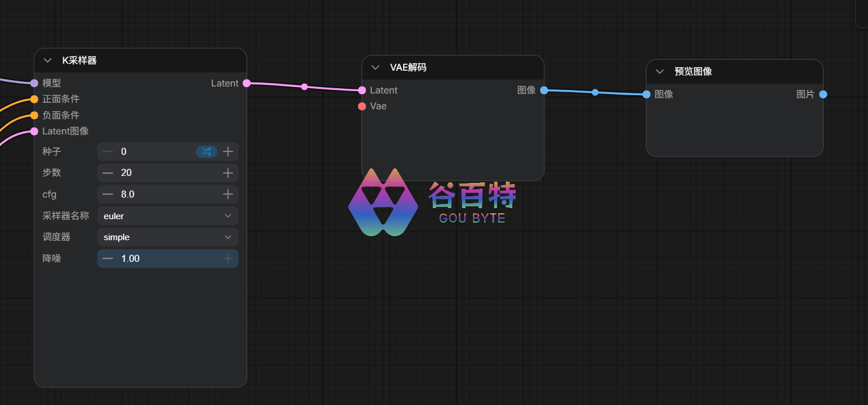Click midpoint dot on blue 图像 link
868x405 pixels.
pos(595,92)
